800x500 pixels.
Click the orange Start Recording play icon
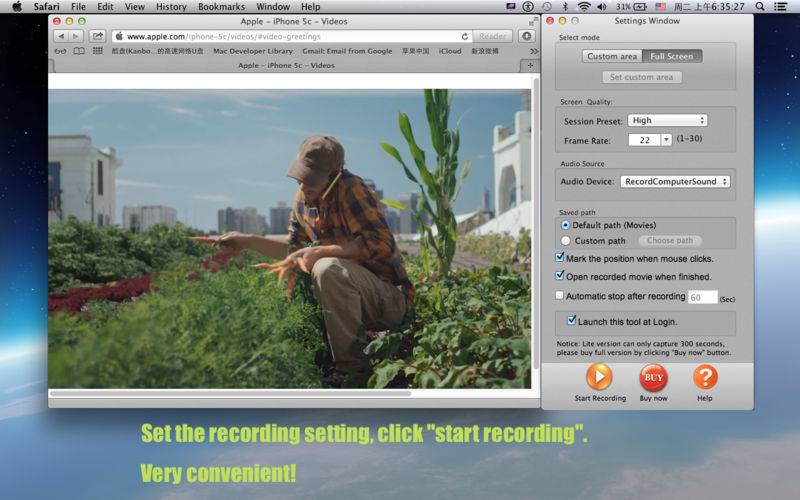point(599,377)
